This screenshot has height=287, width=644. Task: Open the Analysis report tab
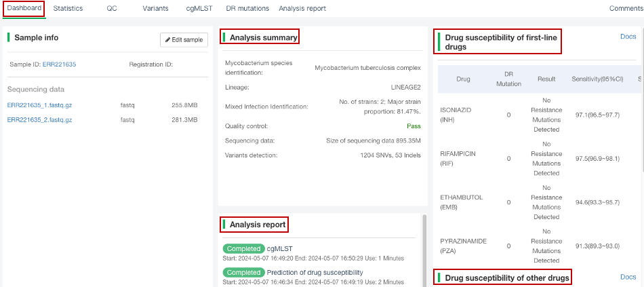click(302, 9)
